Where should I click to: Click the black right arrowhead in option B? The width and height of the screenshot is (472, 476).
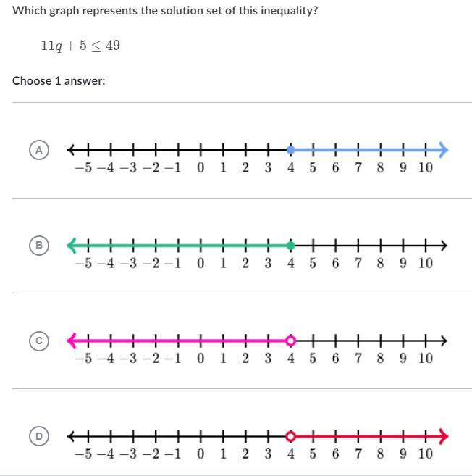pos(443,246)
